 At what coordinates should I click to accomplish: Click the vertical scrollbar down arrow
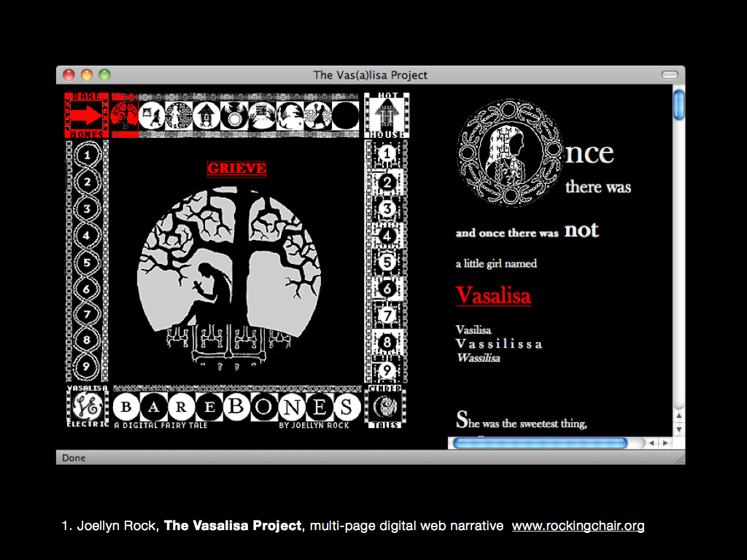point(679,429)
